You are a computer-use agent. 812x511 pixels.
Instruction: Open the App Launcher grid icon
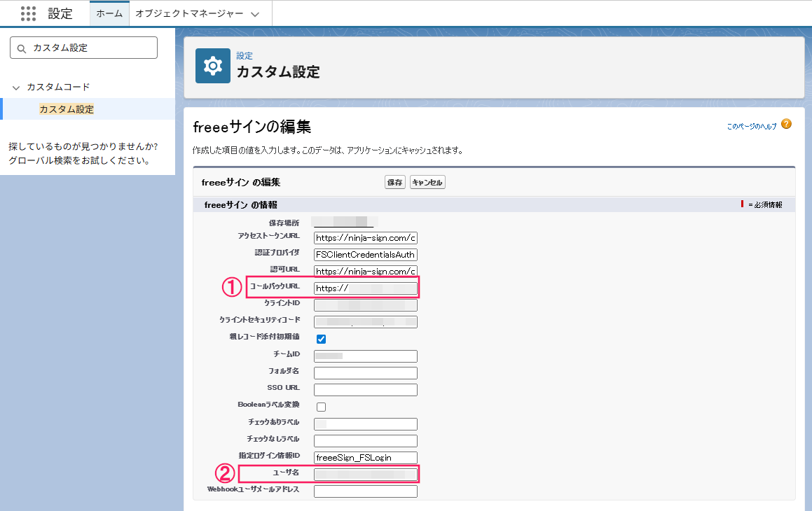coord(28,13)
